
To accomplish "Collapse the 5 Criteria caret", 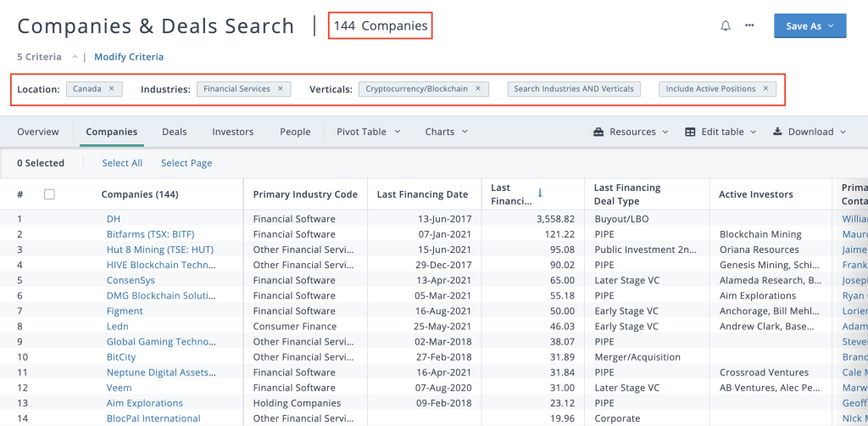I will (75, 57).
